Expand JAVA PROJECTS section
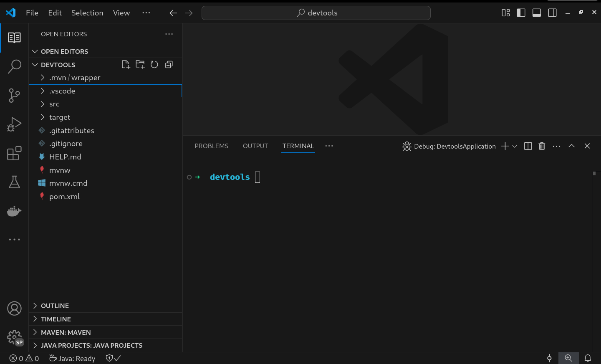The image size is (601, 364). coord(105,346)
